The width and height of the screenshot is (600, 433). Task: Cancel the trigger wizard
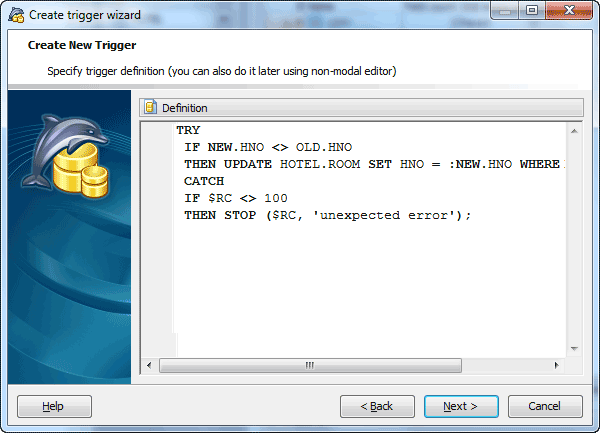tap(545, 406)
